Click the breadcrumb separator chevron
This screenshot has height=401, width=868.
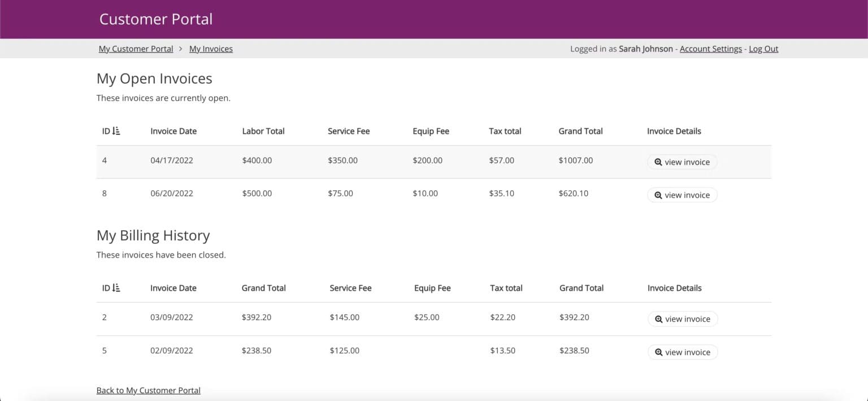click(181, 49)
